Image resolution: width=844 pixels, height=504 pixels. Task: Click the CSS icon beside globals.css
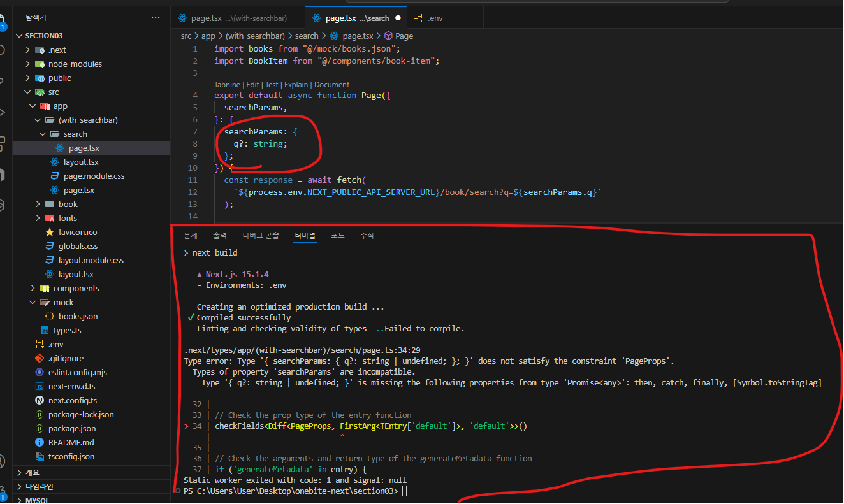(x=50, y=246)
